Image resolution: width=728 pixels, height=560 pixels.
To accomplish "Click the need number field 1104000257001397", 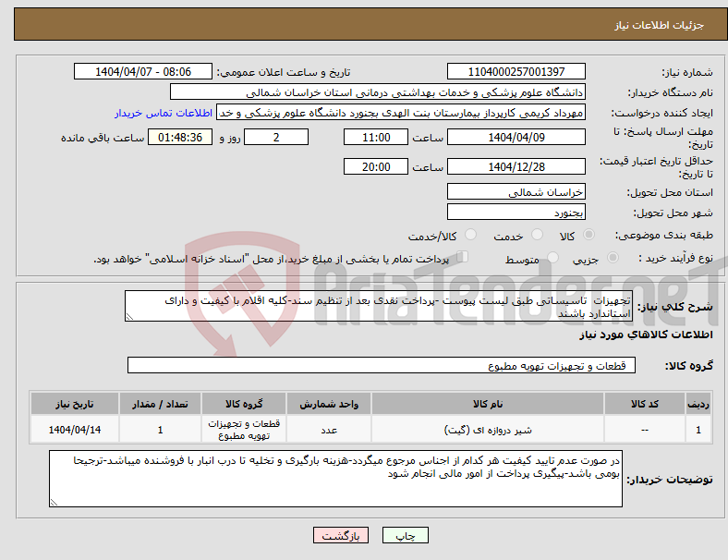I will 516,72.
